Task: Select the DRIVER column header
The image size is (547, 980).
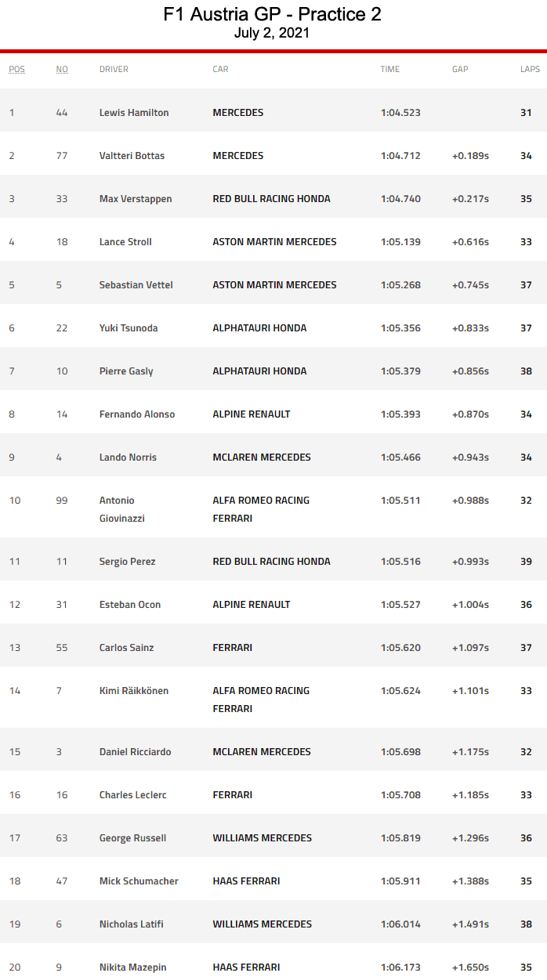Action: (114, 69)
